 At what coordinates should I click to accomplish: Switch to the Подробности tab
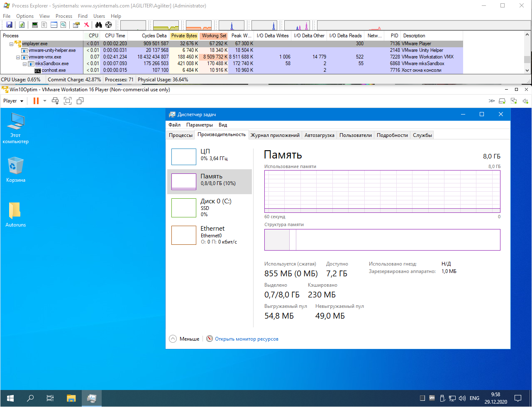392,135
